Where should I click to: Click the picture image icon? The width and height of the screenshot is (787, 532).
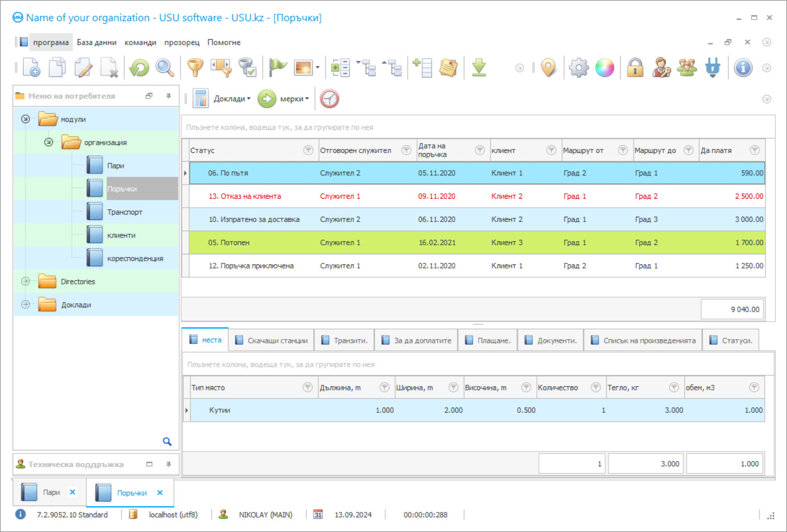coord(303,68)
